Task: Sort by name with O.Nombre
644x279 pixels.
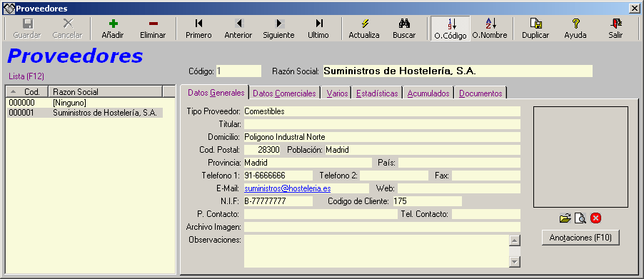Action: click(490, 29)
